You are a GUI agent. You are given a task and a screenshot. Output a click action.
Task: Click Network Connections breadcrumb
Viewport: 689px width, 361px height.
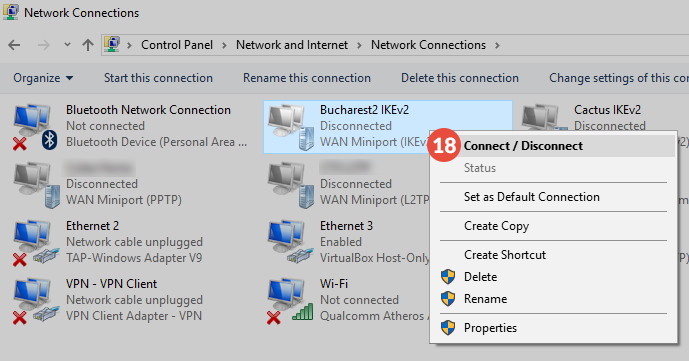(x=428, y=45)
